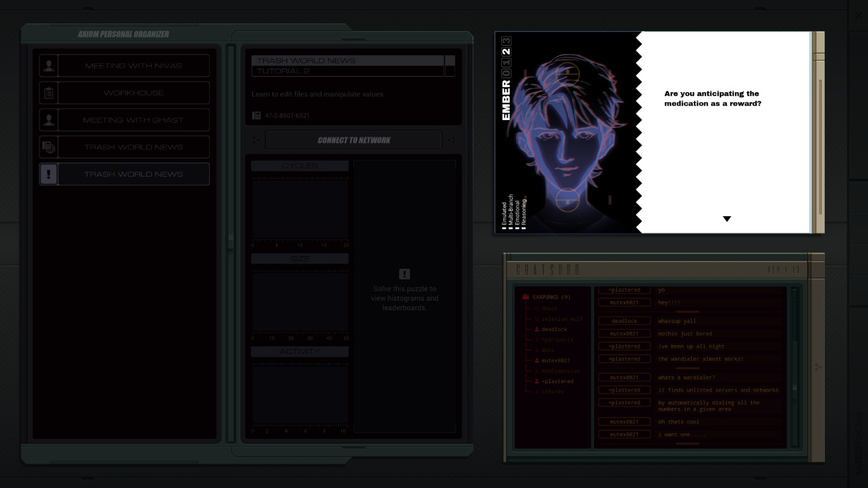Click the person icon beside Meeting with Ghast
The height and width of the screenshot is (488, 868).
coord(48,119)
